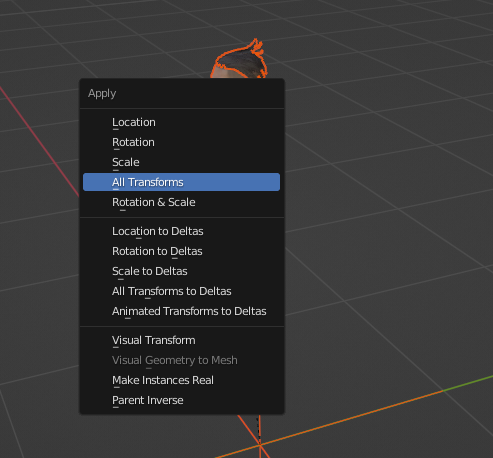Choose Rotation in the Apply menu

(x=181, y=142)
